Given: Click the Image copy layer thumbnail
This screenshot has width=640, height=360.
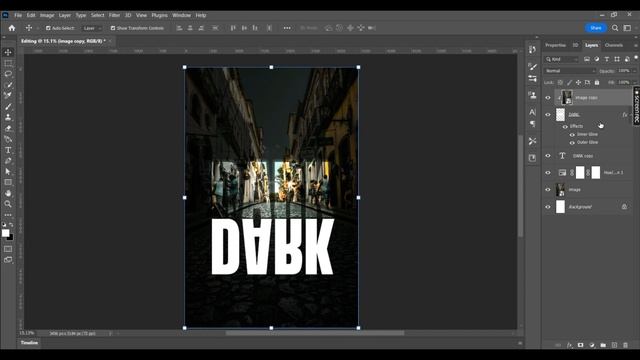Looking at the screenshot, I should tap(567, 98).
